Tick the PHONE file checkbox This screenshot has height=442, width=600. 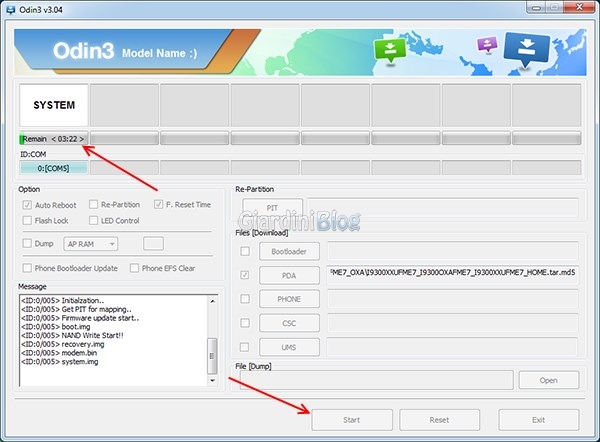[245, 298]
